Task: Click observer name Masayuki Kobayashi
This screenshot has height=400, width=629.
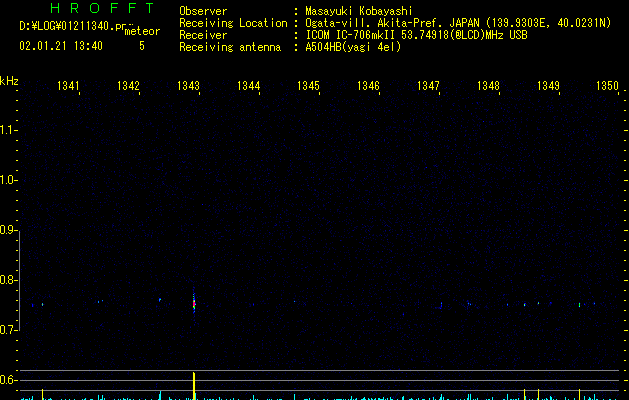Action: pos(359,11)
